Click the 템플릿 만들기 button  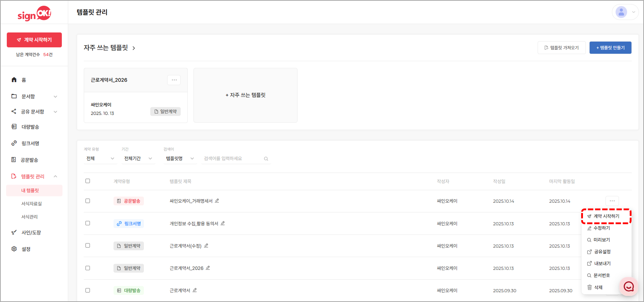click(x=610, y=48)
